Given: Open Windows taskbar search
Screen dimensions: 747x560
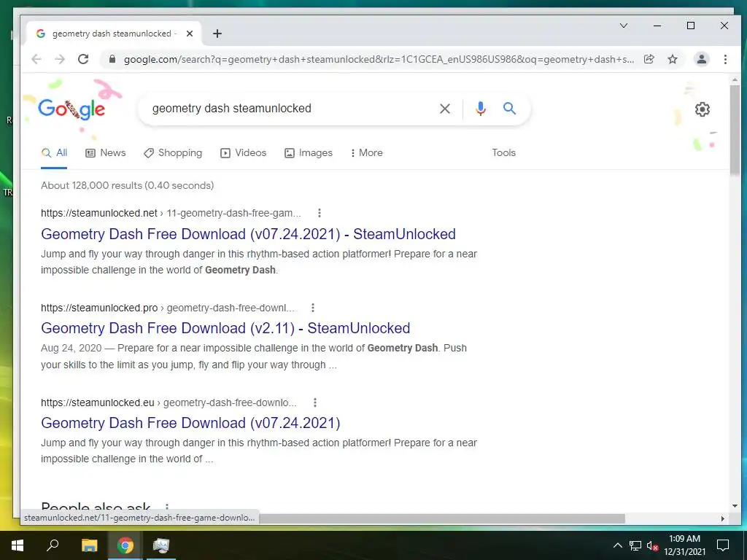Looking at the screenshot, I should coord(53,545).
